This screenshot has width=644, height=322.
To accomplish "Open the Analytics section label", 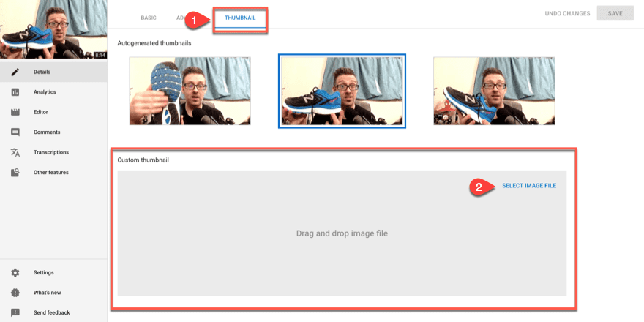I will [x=45, y=92].
